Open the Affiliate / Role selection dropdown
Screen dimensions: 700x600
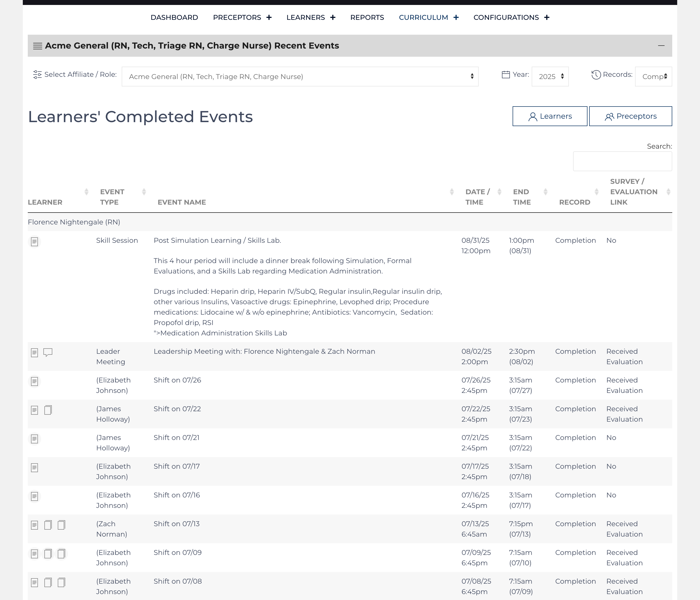click(x=301, y=77)
